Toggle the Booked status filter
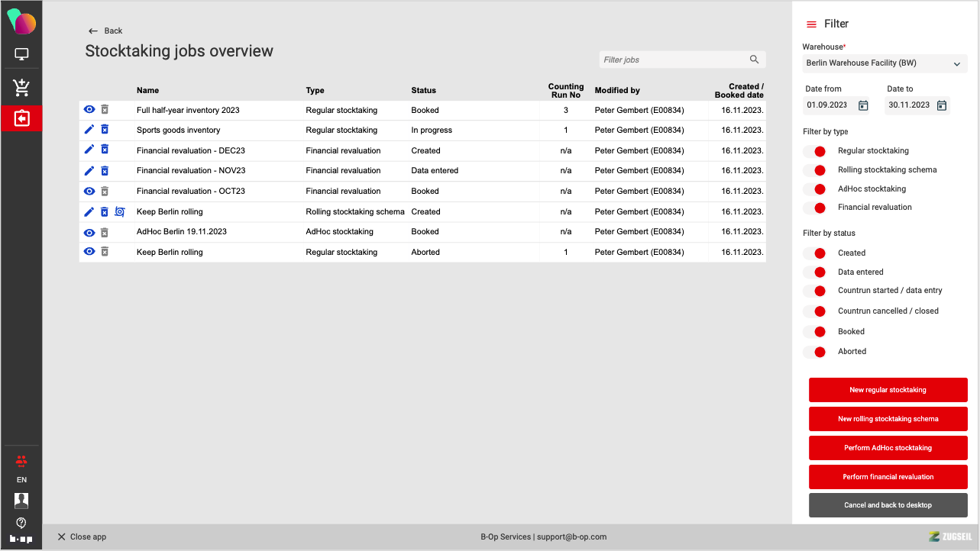 coord(815,332)
